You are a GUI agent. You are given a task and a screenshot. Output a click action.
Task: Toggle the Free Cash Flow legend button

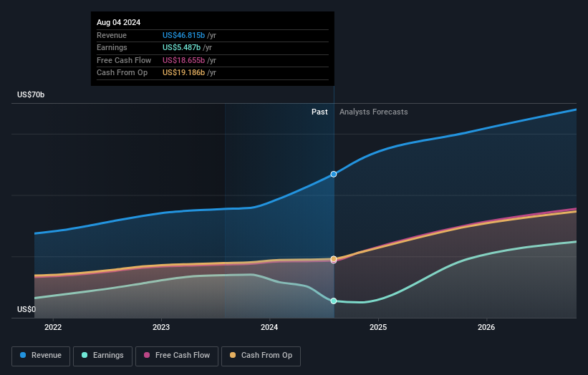pos(178,356)
